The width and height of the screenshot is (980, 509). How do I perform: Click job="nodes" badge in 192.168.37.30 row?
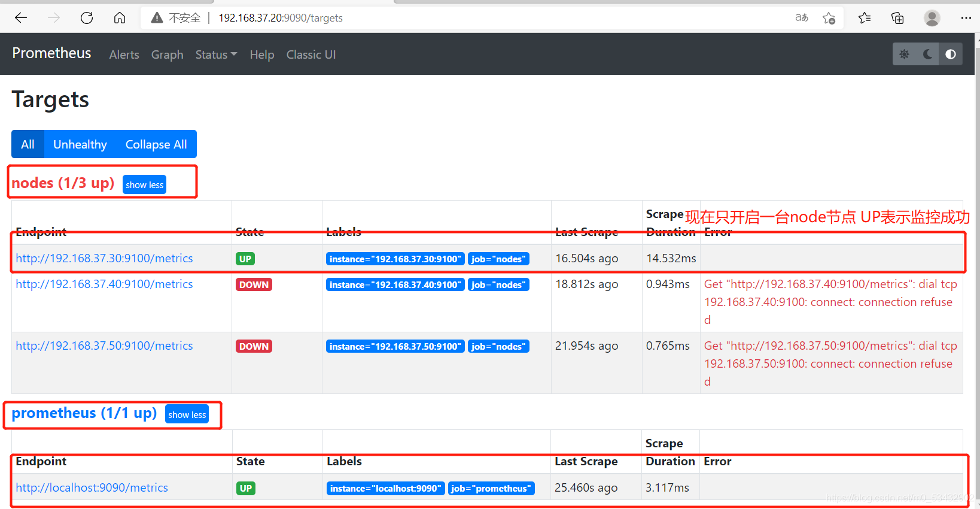pyautogui.click(x=498, y=259)
